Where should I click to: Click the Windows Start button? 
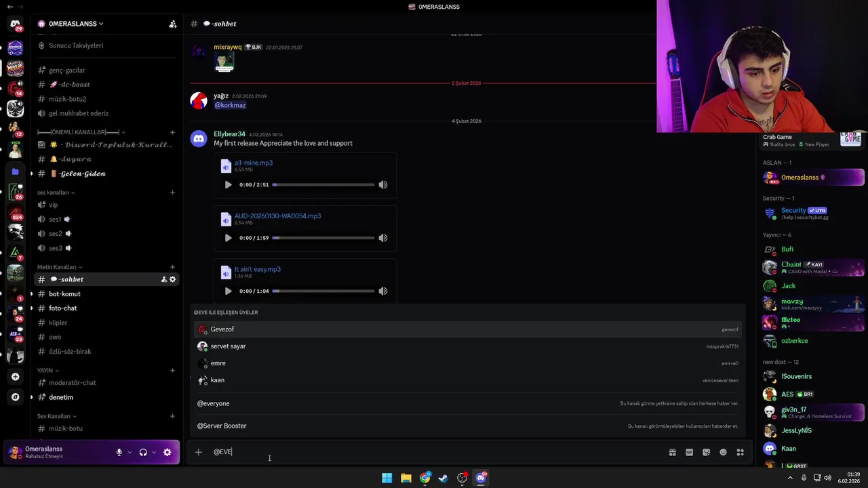tap(387, 478)
